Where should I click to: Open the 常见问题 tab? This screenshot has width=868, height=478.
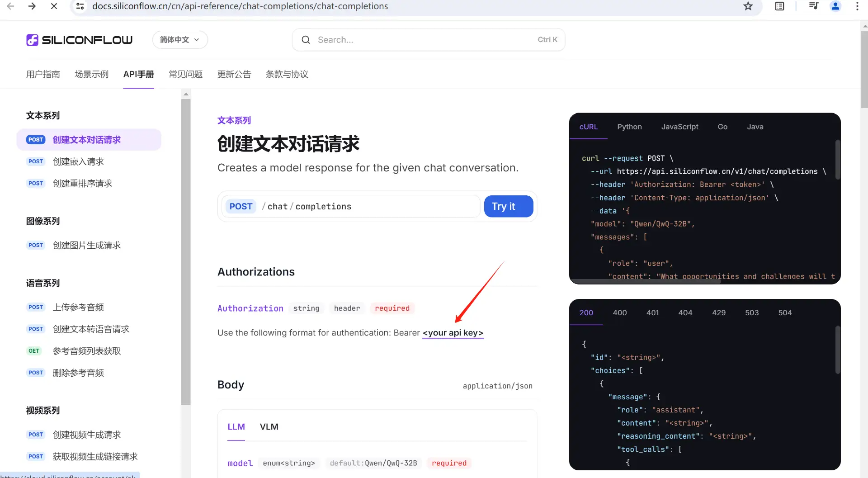186,74
